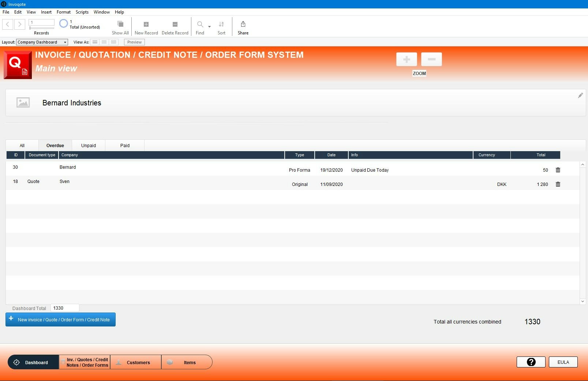Go to Dashboard navigation button

pos(33,362)
